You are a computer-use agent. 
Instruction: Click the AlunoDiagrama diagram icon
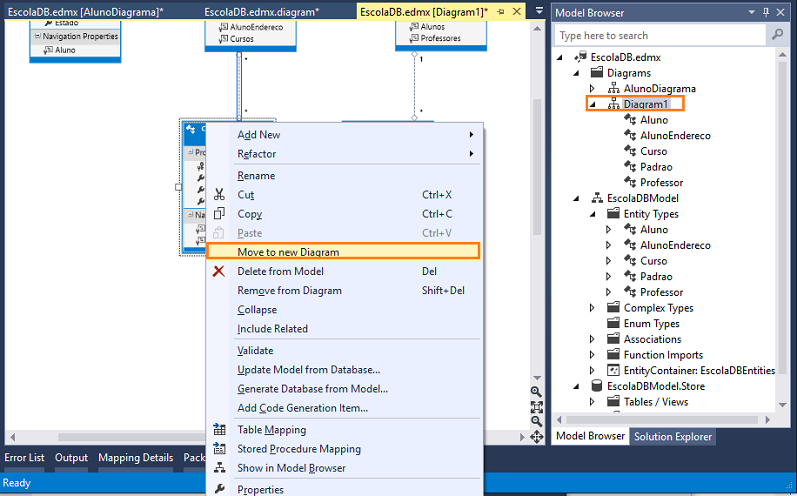pyautogui.click(x=614, y=88)
